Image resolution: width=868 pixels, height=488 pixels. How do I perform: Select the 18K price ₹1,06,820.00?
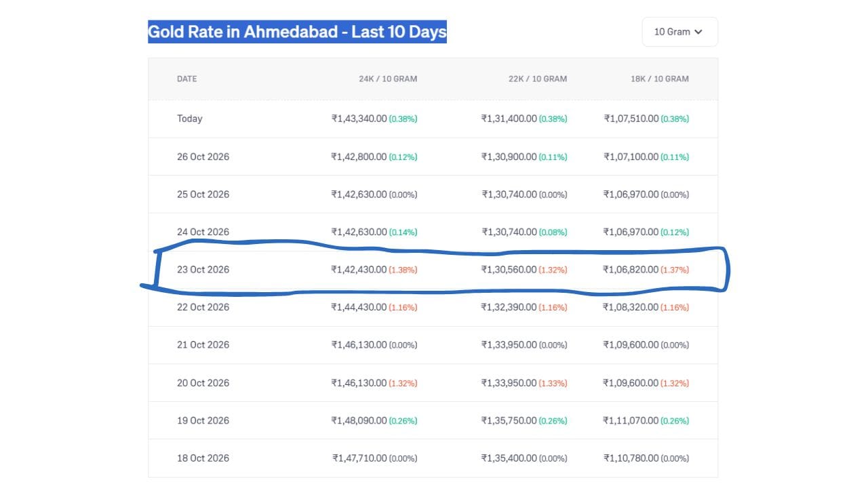[x=631, y=270]
